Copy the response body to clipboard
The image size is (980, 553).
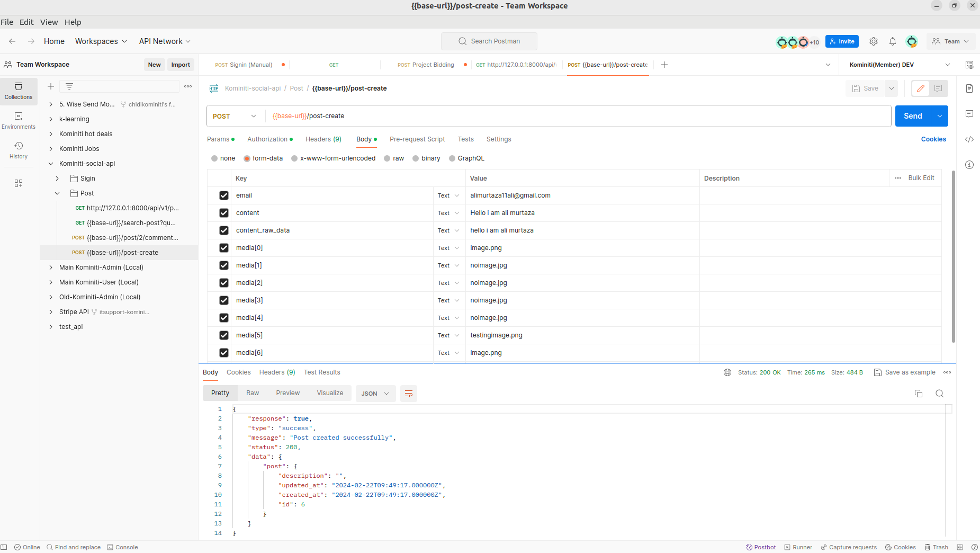coord(919,394)
